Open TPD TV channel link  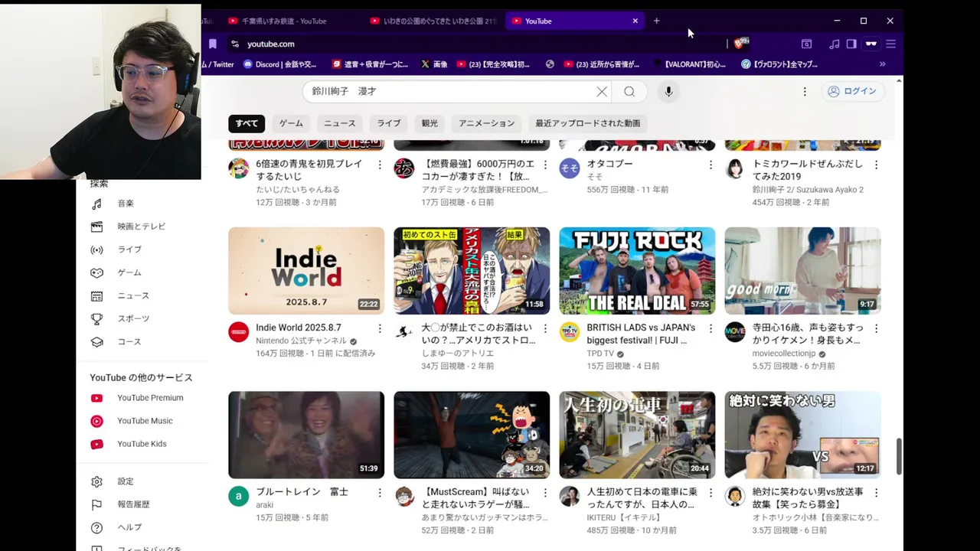point(600,354)
